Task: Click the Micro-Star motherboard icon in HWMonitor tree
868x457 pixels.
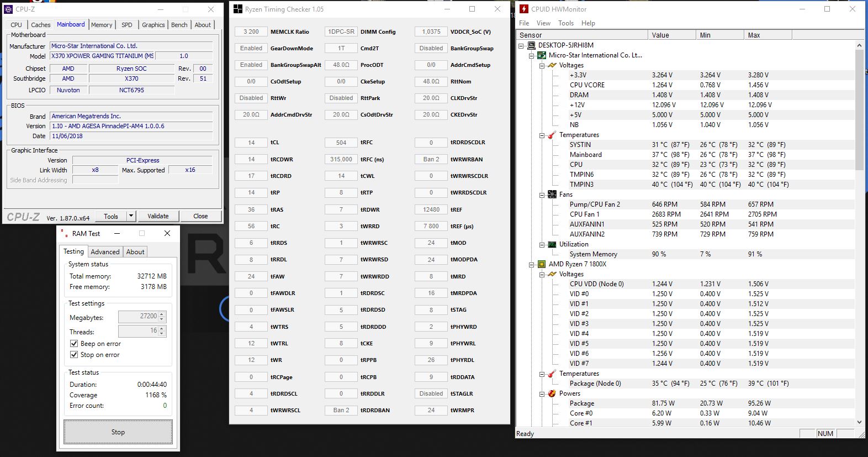Action: click(x=542, y=55)
